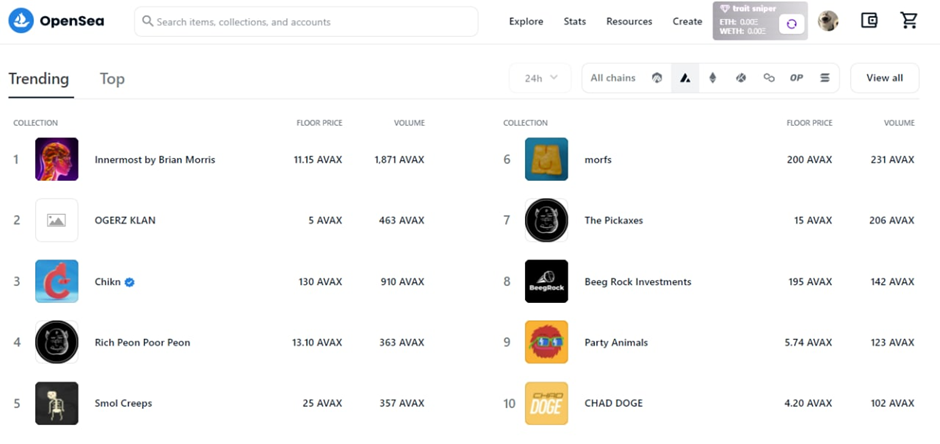This screenshot has height=444, width=940.
Task: Click the Chikn verified badge
Action: click(x=129, y=282)
